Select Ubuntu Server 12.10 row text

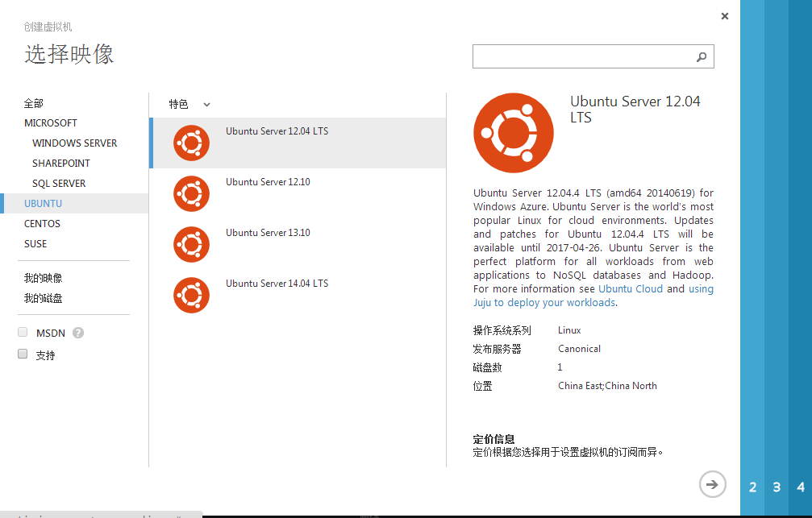click(x=268, y=182)
